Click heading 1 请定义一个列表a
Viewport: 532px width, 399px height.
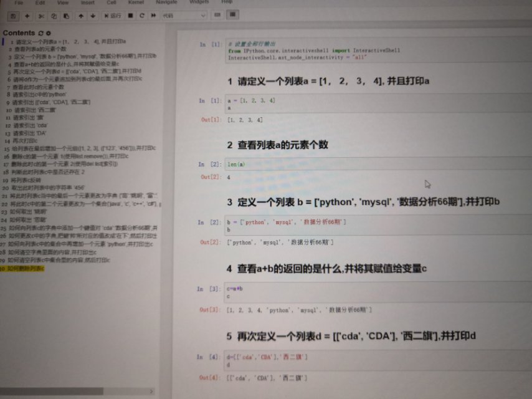[328, 81]
